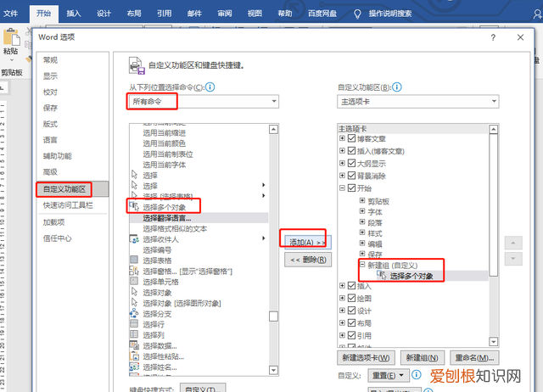Click icon of 选择分支 command

(x=134, y=314)
